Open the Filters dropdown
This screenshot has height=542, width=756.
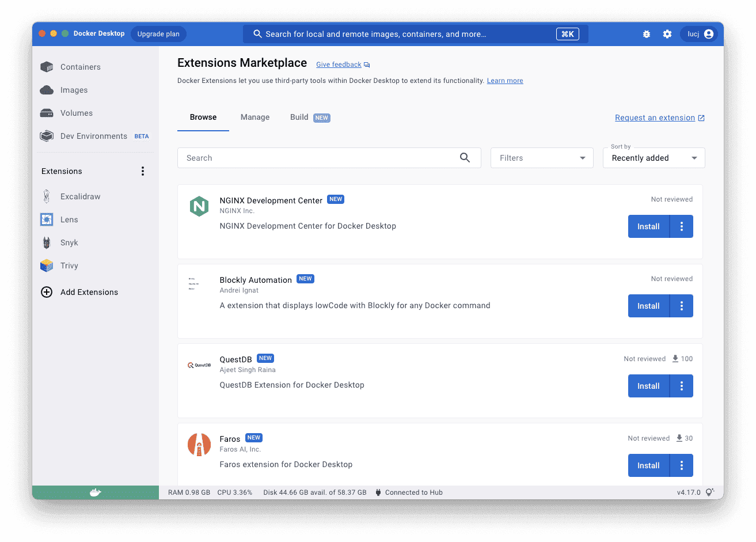pos(542,158)
